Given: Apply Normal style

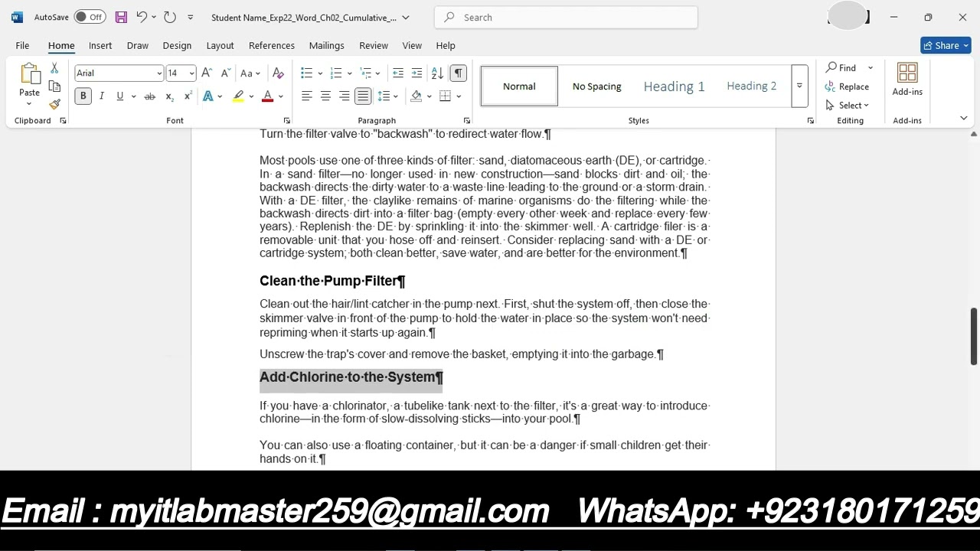Looking at the screenshot, I should 519,86.
